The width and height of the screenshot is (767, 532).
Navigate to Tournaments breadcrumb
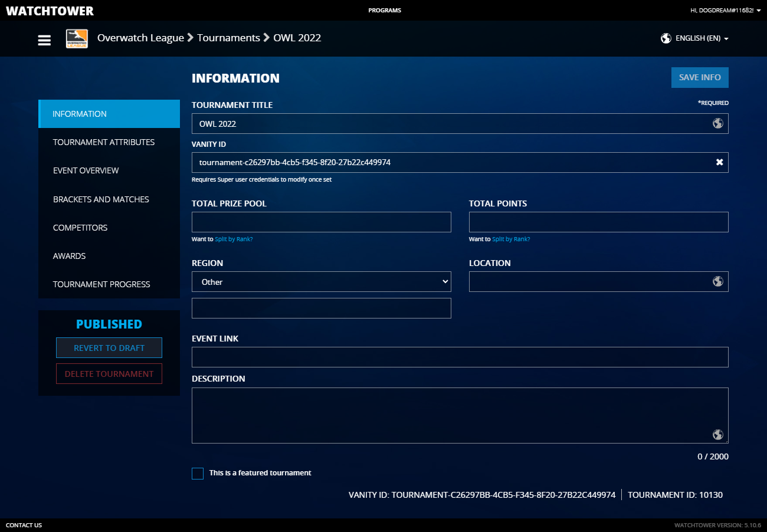tap(228, 38)
